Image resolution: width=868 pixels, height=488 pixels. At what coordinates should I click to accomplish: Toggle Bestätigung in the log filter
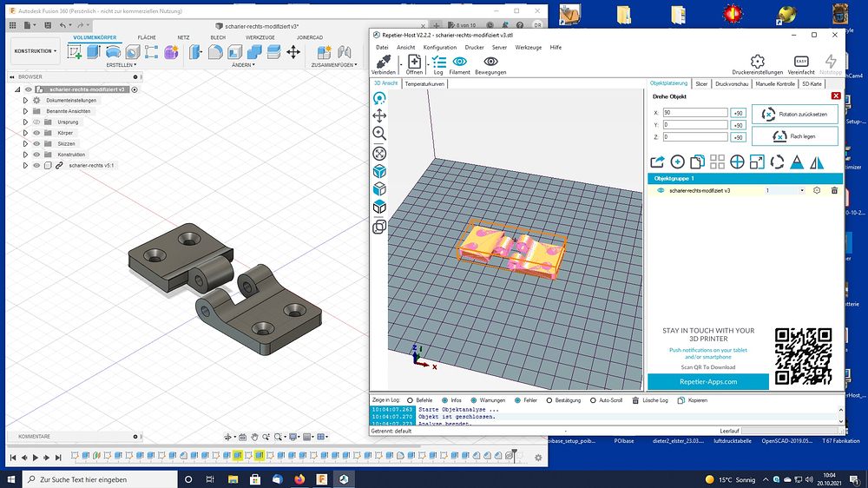coord(549,400)
